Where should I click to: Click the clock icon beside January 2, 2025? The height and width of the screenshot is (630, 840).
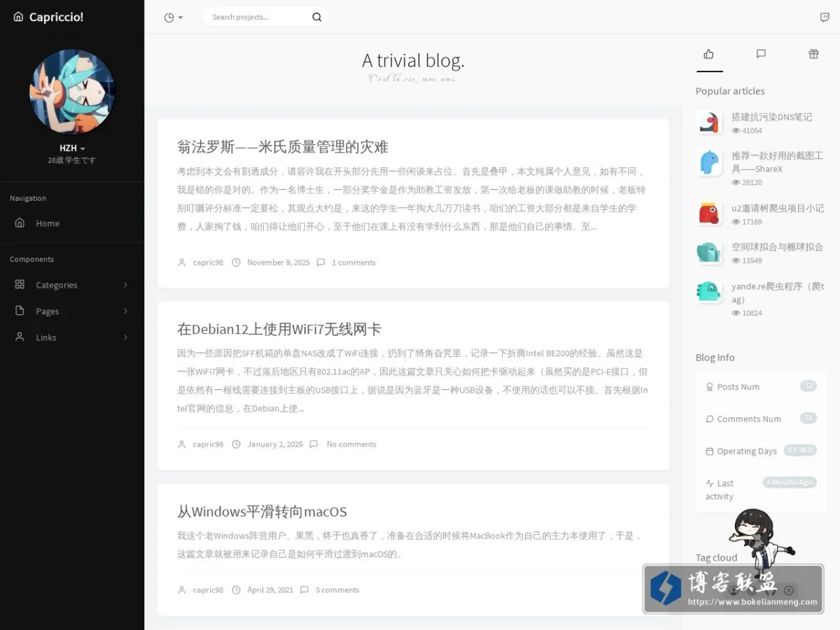(x=236, y=444)
